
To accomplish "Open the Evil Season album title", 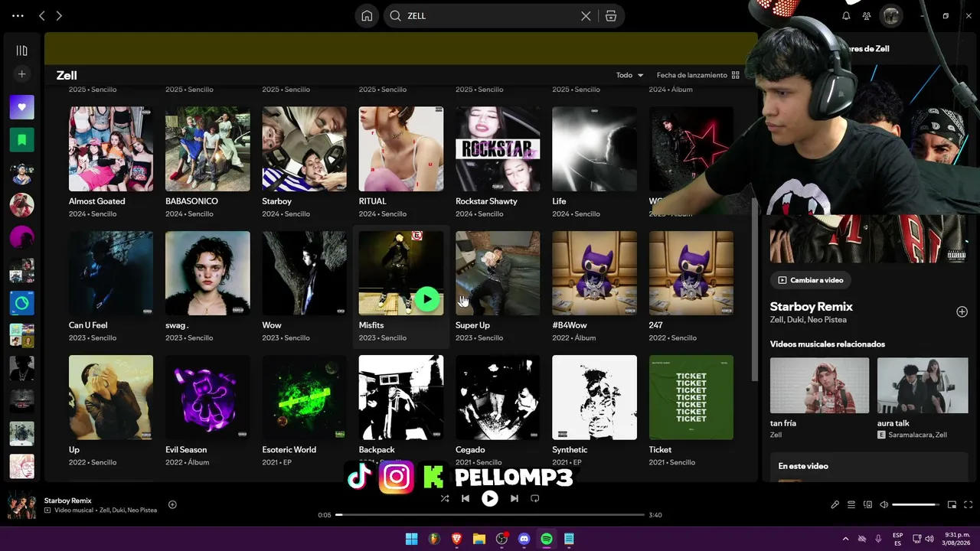I will [x=186, y=450].
